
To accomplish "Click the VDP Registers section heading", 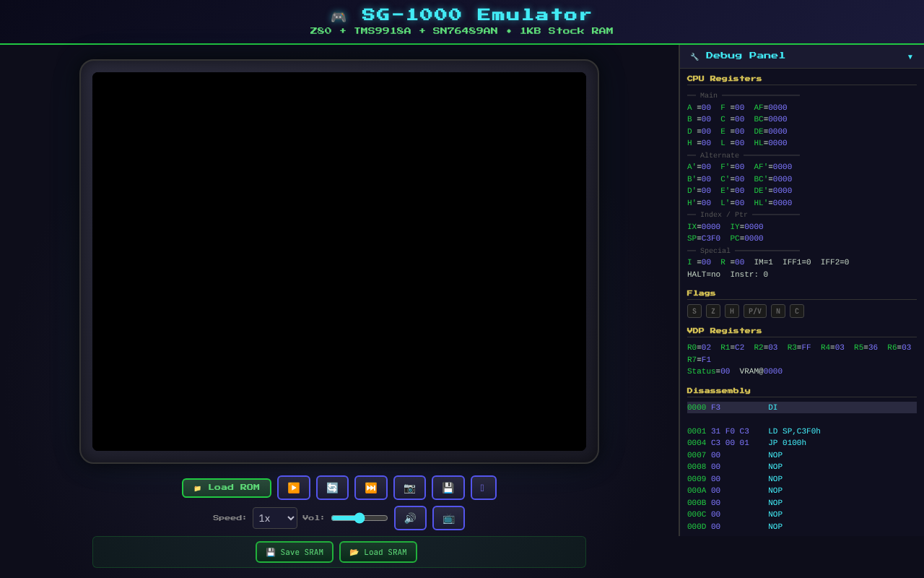I will click(724, 331).
